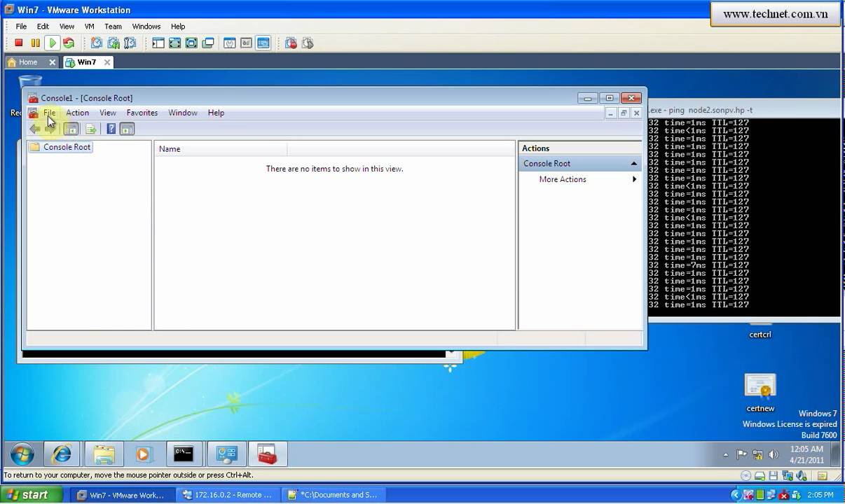845x504 pixels.
Task: Expand the More Actions submenu arrow
Action: pyautogui.click(x=634, y=179)
